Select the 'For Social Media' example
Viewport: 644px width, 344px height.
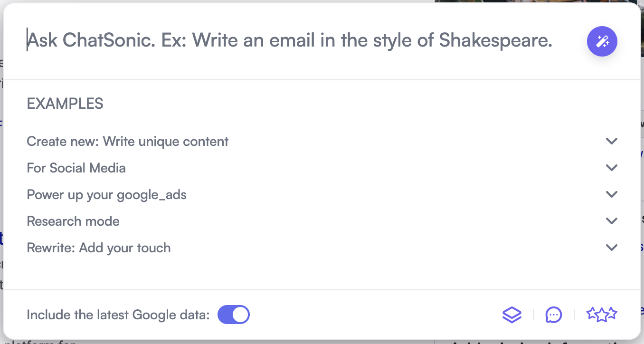(x=76, y=168)
